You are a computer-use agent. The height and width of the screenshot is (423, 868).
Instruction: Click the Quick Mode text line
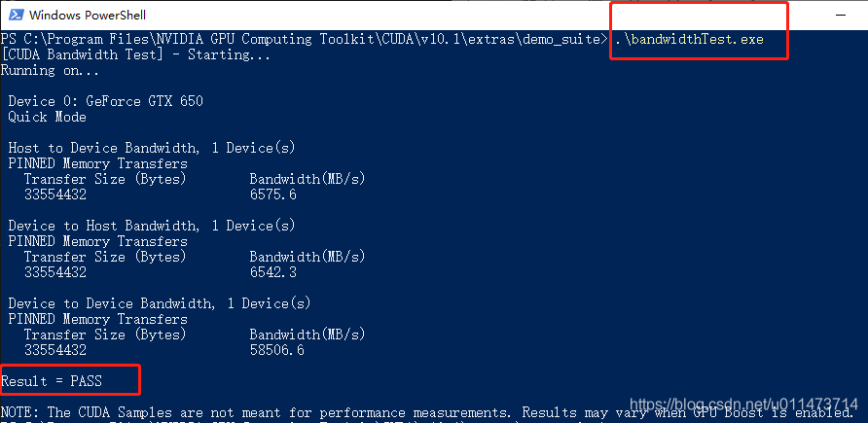click(47, 118)
